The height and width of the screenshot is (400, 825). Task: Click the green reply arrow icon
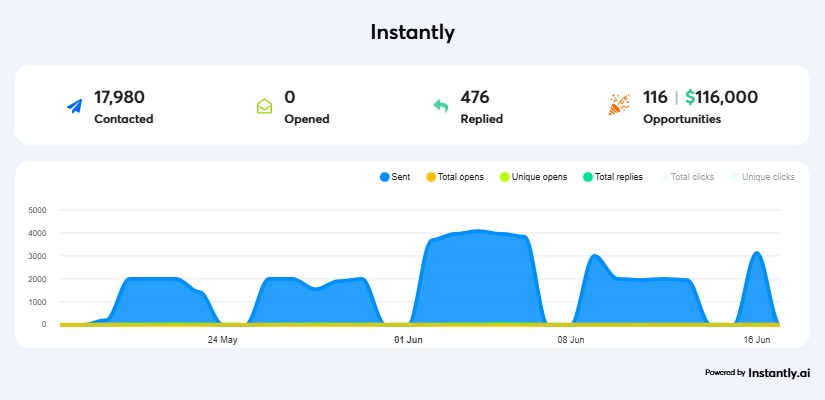pos(440,106)
